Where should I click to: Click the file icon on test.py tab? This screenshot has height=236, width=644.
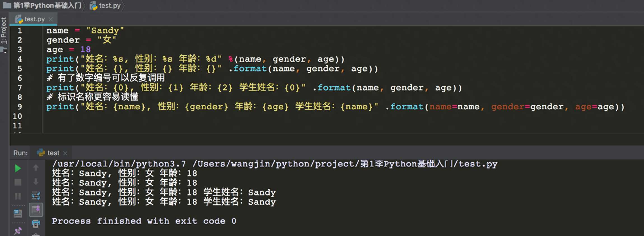[x=19, y=19]
